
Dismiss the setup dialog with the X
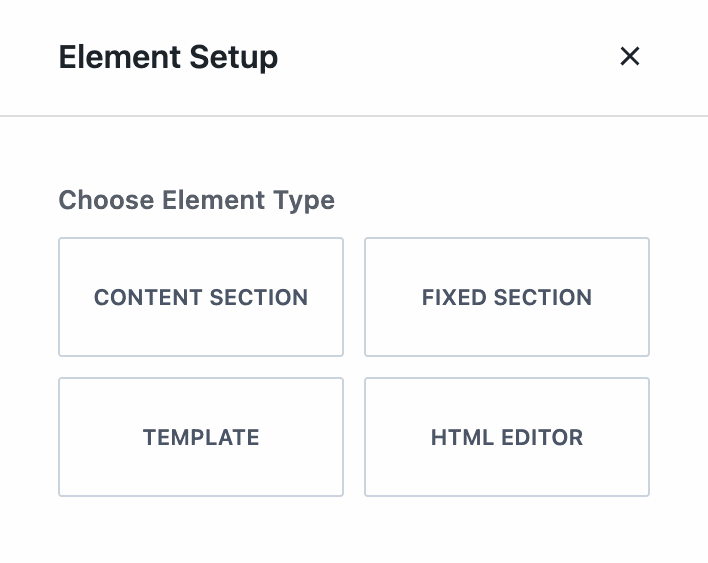tap(629, 57)
